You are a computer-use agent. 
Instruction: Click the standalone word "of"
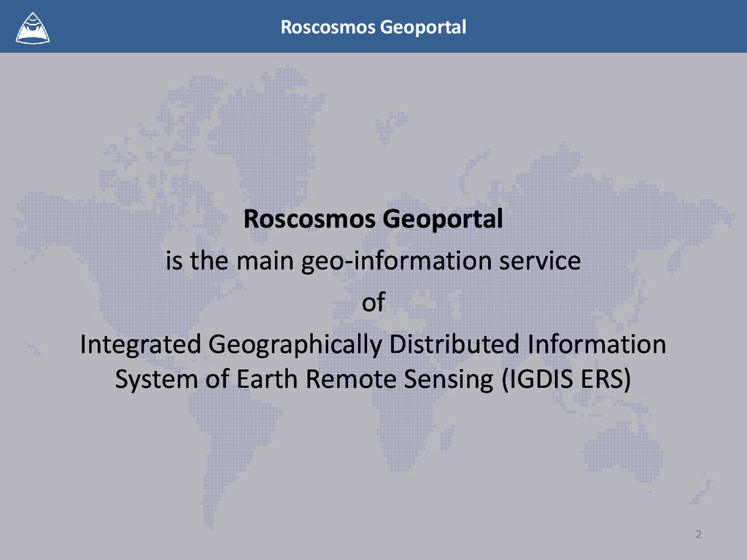373,303
